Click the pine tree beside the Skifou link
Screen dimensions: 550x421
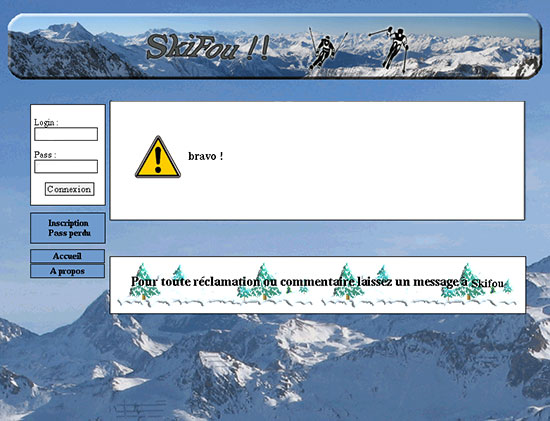point(467,282)
